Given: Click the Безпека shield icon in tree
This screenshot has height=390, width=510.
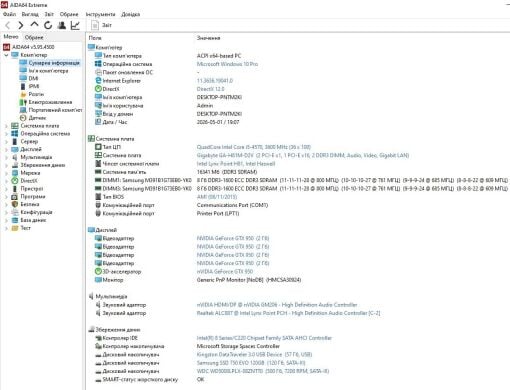Looking at the screenshot, I should [15, 204].
